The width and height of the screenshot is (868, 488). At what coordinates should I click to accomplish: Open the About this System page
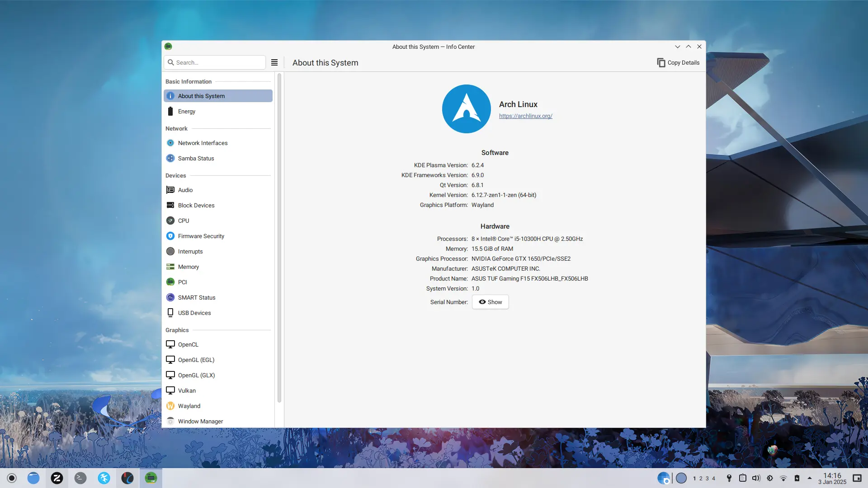(218, 96)
